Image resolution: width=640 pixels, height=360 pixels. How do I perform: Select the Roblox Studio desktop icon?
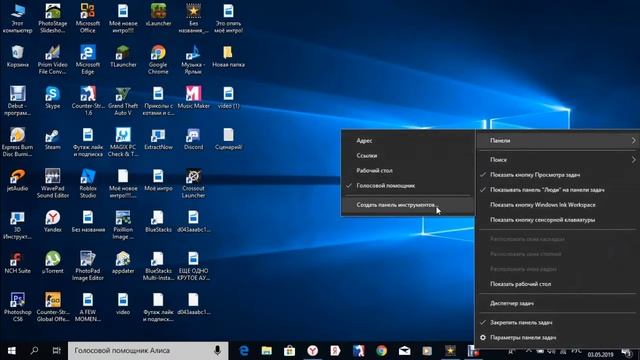(x=88, y=183)
